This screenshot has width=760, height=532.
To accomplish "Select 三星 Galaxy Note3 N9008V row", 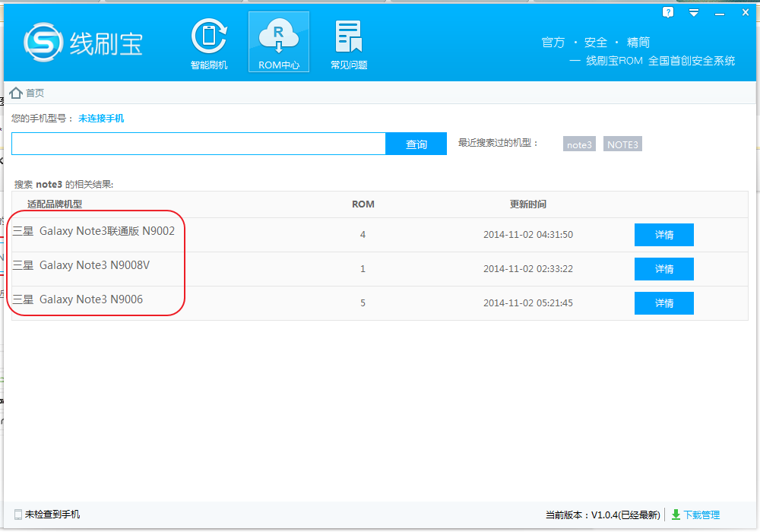I will [379, 269].
